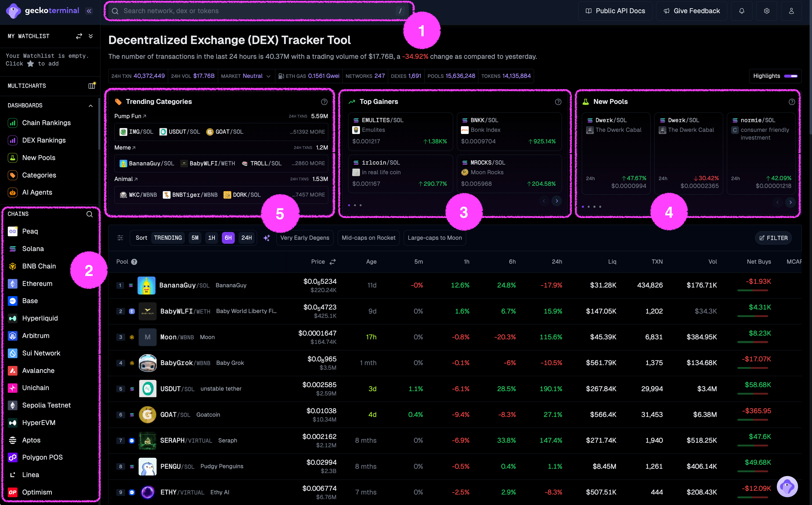This screenshot has width=812, height=505.
Task: Click the watchlist swap arrows icon
Action: click(79, 36)
